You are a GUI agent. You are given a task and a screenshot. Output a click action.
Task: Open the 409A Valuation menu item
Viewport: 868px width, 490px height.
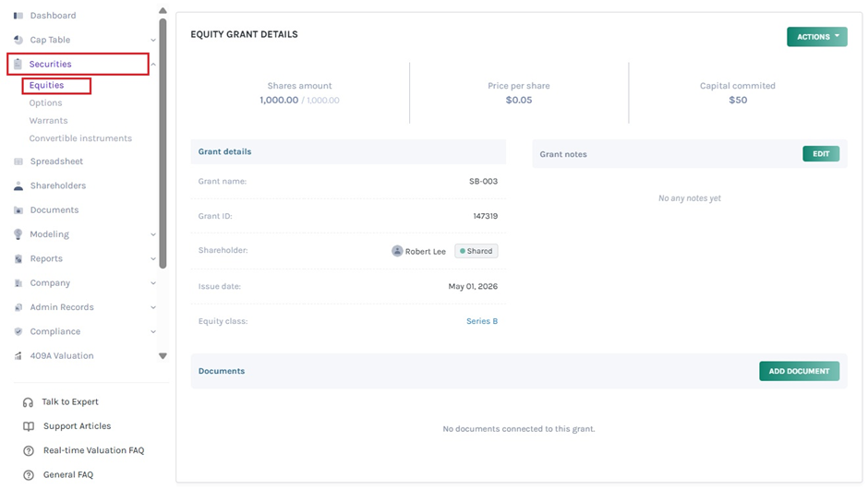(x=62, y=356)
